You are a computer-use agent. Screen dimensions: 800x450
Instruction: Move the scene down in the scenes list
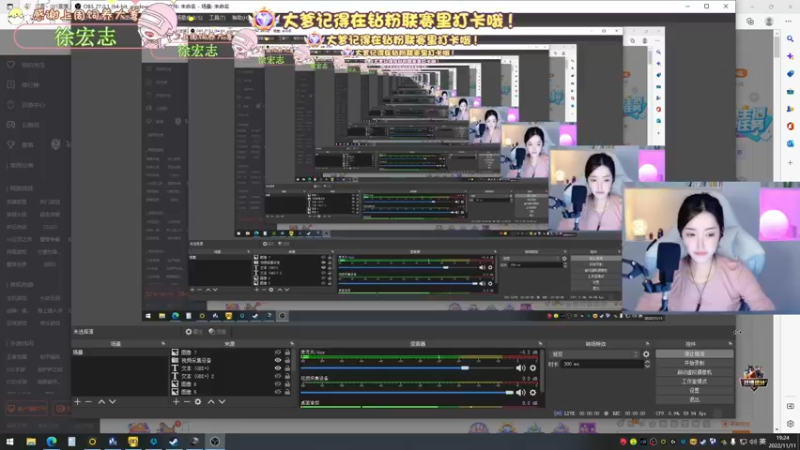(x=112, y=402)
